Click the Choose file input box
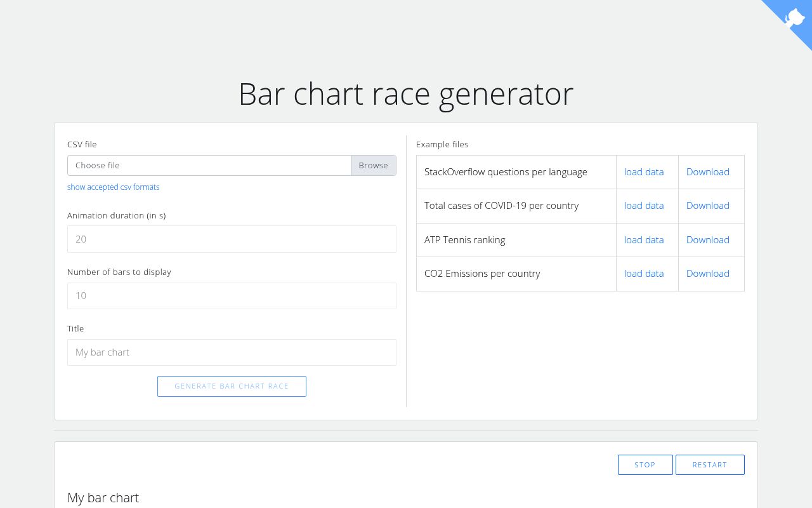812x508 pixels. pos(209,165)
